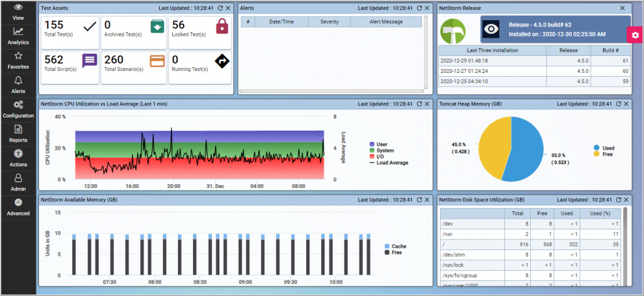Open the Reports sidebar menu

pyautogui.click(x=18, y=134)
